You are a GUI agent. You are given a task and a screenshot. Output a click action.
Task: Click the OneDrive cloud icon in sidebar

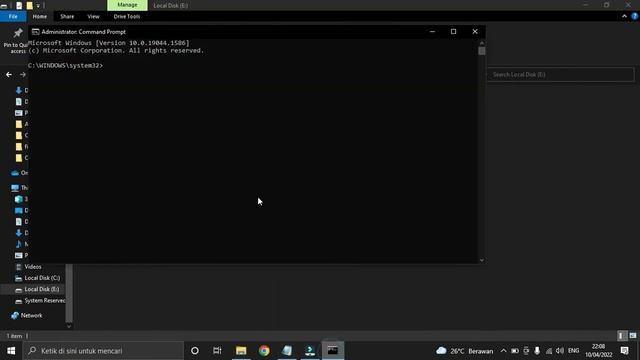pyautogui.click(x=15, y=173)
